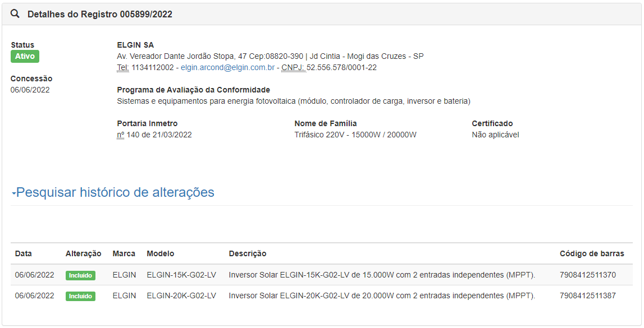Click the Detalhes do Registro 005899/2022 title
The image size is (644, 328).
point(100,15)
